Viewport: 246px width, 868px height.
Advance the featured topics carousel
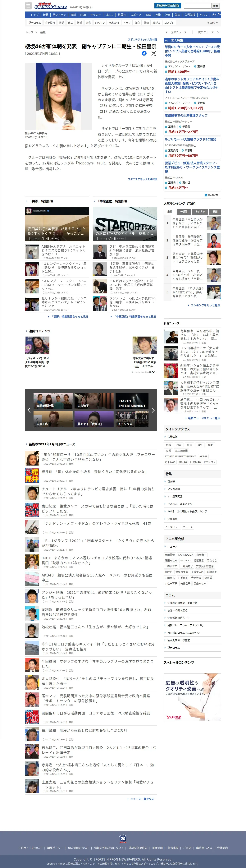click(x=153, y=410)
